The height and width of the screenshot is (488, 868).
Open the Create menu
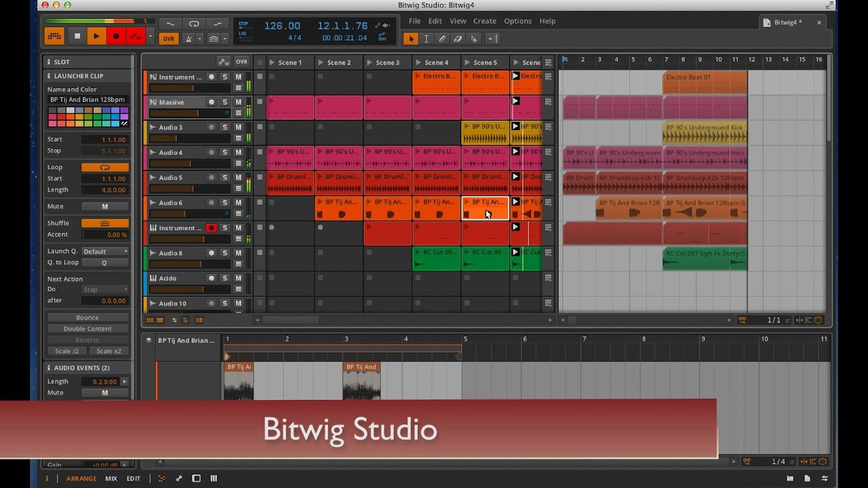(x=484, y=21)
